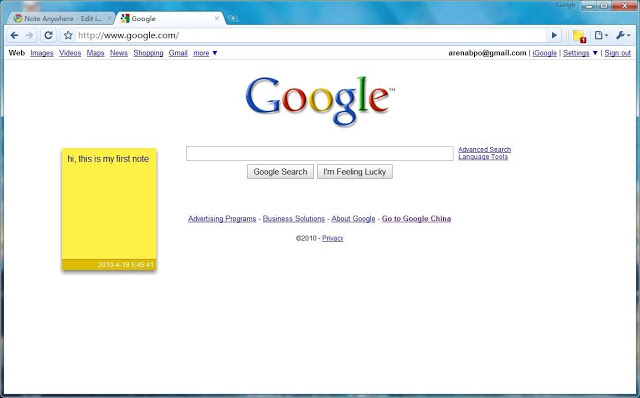Click the bold Web label
Image resolution: width=640 pixels, height=398 pixels.
click(17, 53)
